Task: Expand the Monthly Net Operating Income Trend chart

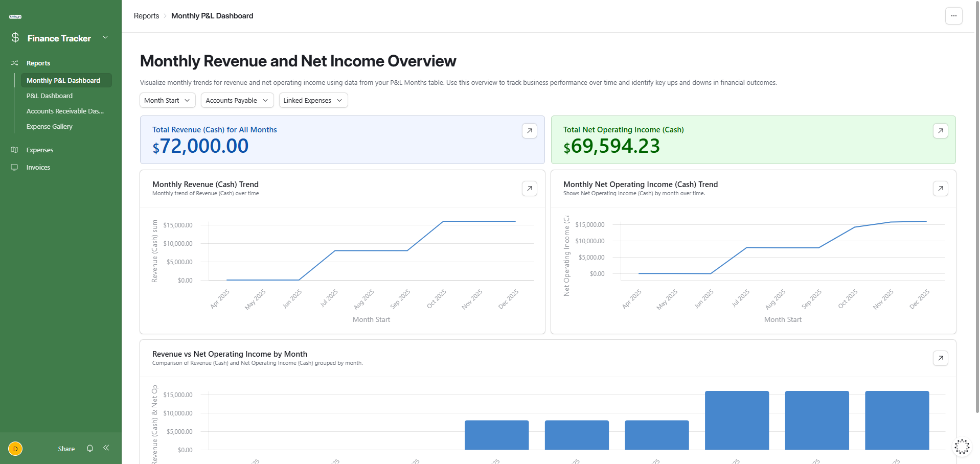Action: click(940, 189)
